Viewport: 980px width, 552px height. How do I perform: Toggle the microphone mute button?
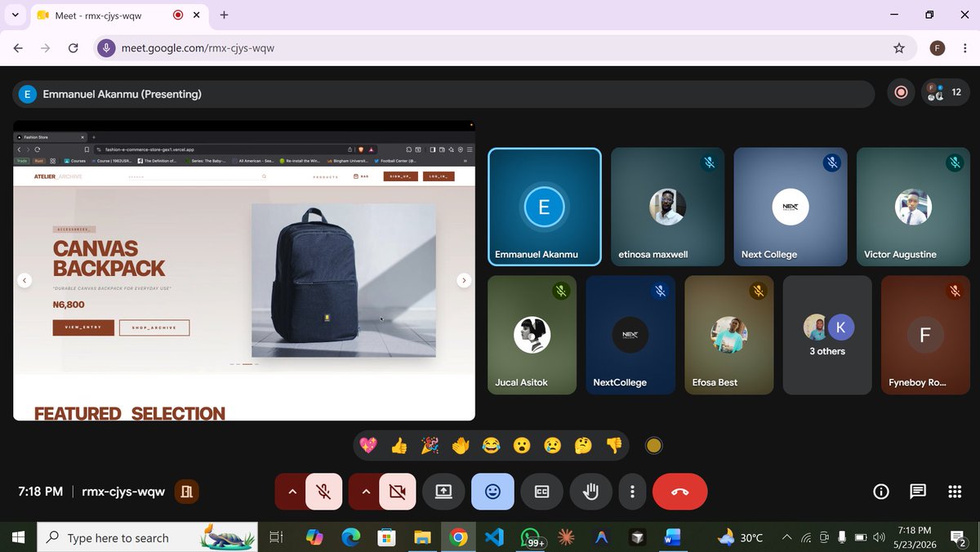click(324, 492)
